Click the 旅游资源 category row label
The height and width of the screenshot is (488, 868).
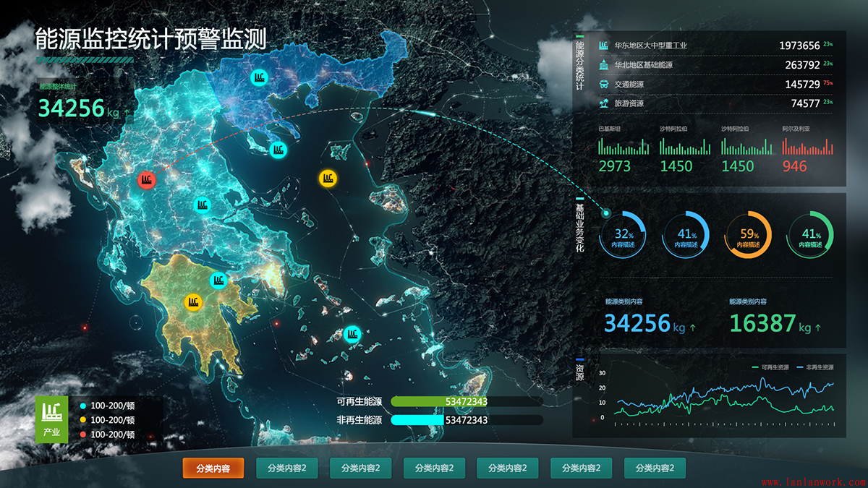[629, 103]
